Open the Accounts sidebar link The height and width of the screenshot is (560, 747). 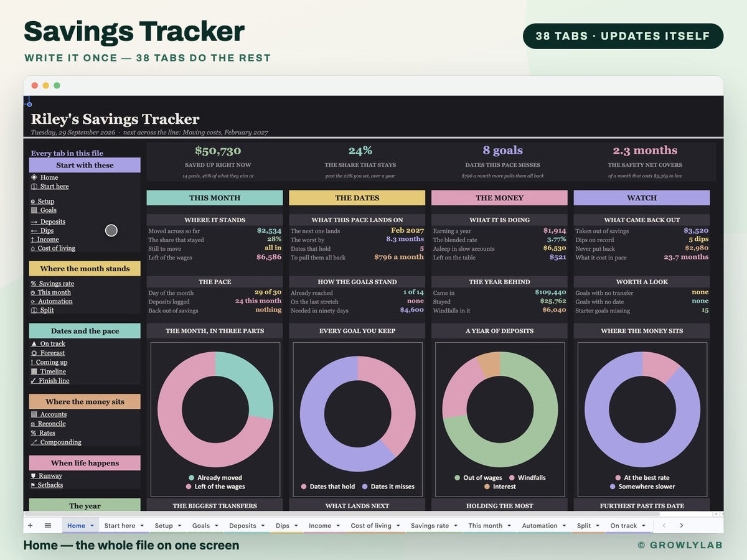point(49,414)
